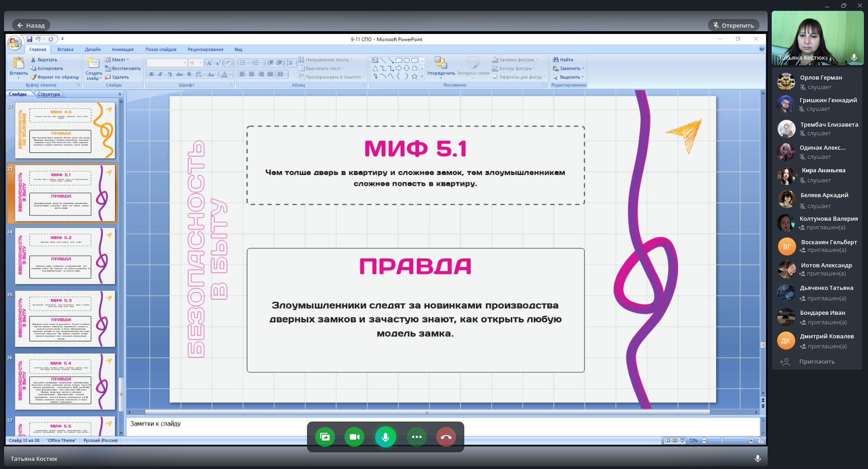Switch to Slide Sorter view in status bar
868x469 pixels.
pos(675,441)
